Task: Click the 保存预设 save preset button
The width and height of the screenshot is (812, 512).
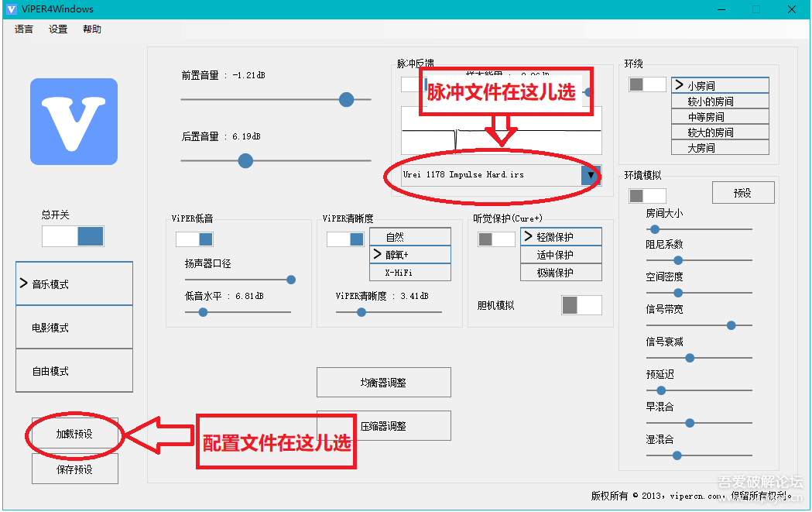Action: tap(75, 469)
